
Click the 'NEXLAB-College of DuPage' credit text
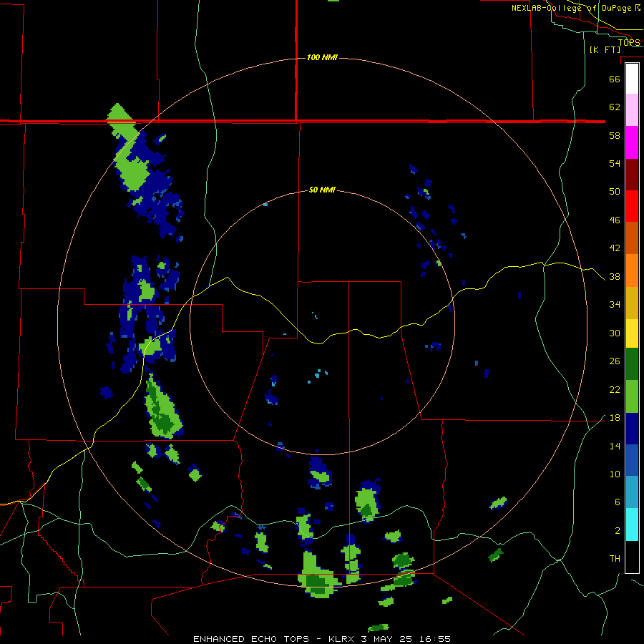click(x=573, y=8)
